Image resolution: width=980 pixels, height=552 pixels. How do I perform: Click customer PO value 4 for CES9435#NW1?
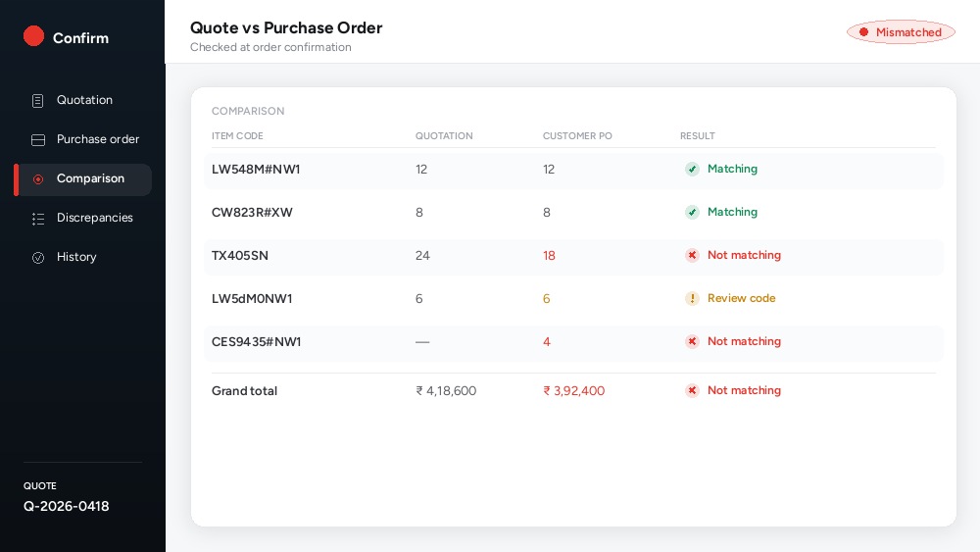[547, 342]
